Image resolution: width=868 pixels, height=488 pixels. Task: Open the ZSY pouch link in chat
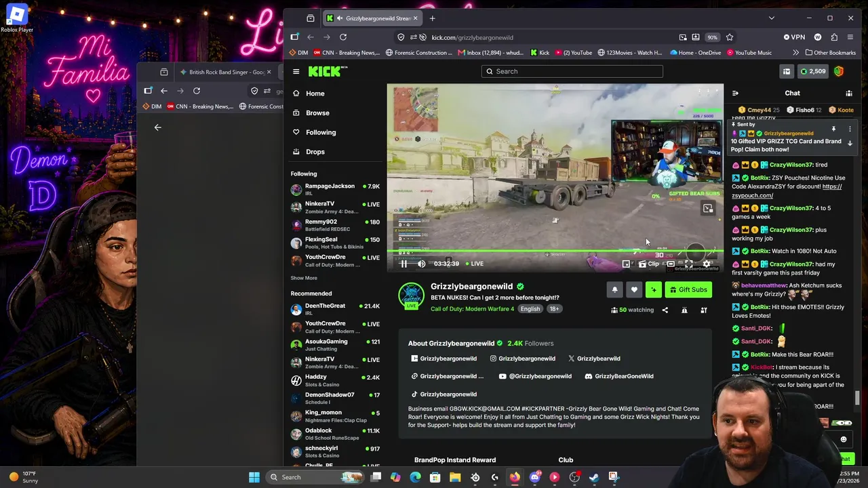click(787, 191)
